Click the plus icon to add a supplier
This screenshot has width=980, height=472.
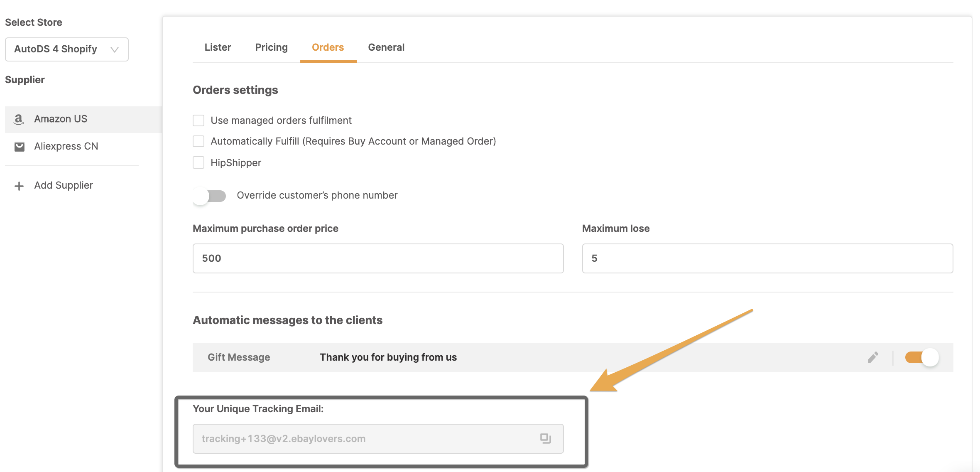click(19, 185)
